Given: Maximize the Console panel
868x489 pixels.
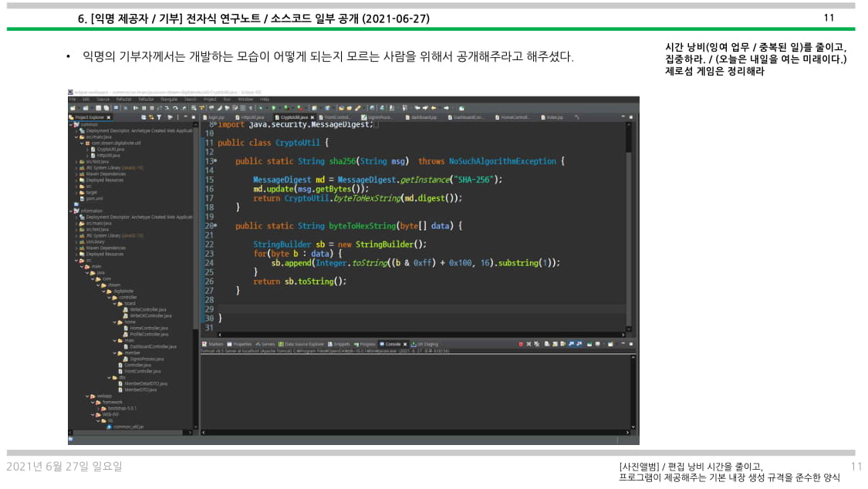Looking at the screenshot, I should (631, 344).
